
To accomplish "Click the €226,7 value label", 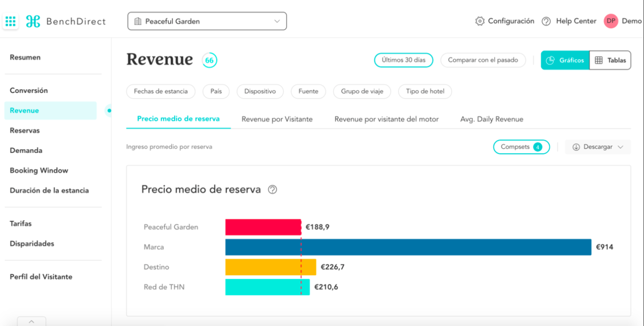I will (x=333, y=267).
